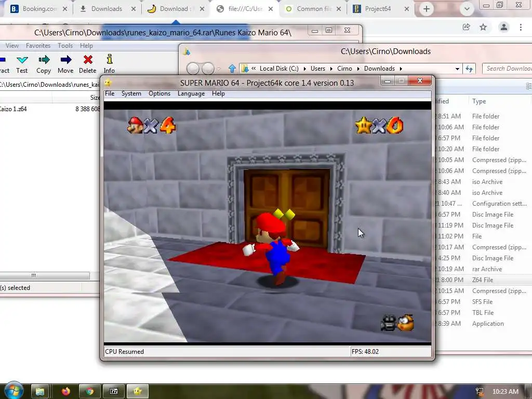The image size is (532, 399).
Task: Open Project64 Language menu
Action: click(x=191, y=94)
